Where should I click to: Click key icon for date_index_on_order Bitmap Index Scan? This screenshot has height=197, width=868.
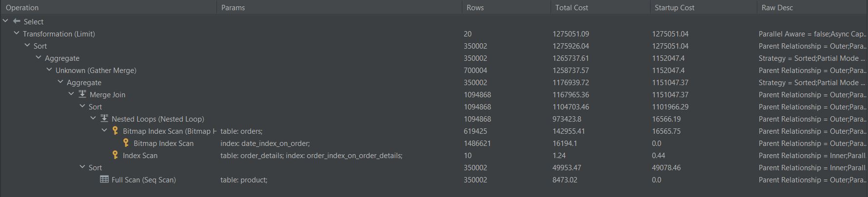pyautogui.click(x=126, y=143)
